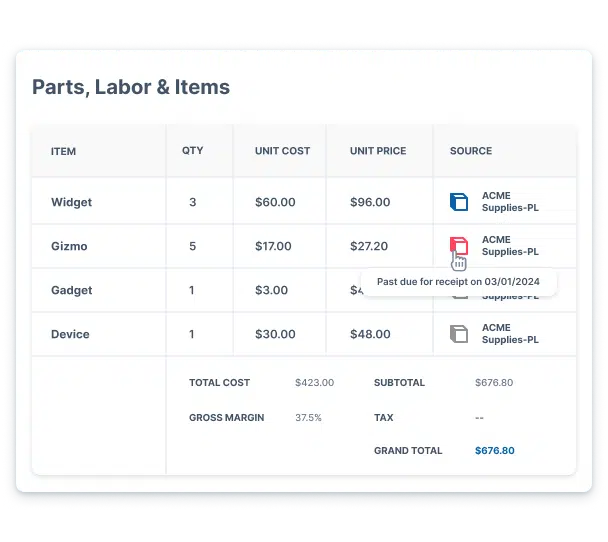Click the gray box icon in Device row
This screenshot has height=542, width=608.
point(459,334)
